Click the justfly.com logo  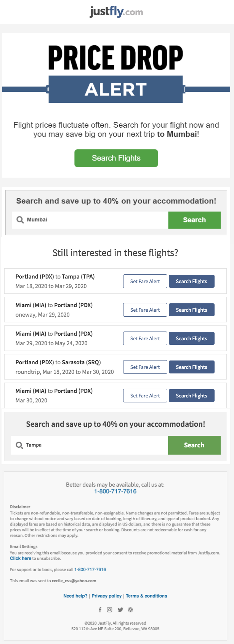coord(116,12)
